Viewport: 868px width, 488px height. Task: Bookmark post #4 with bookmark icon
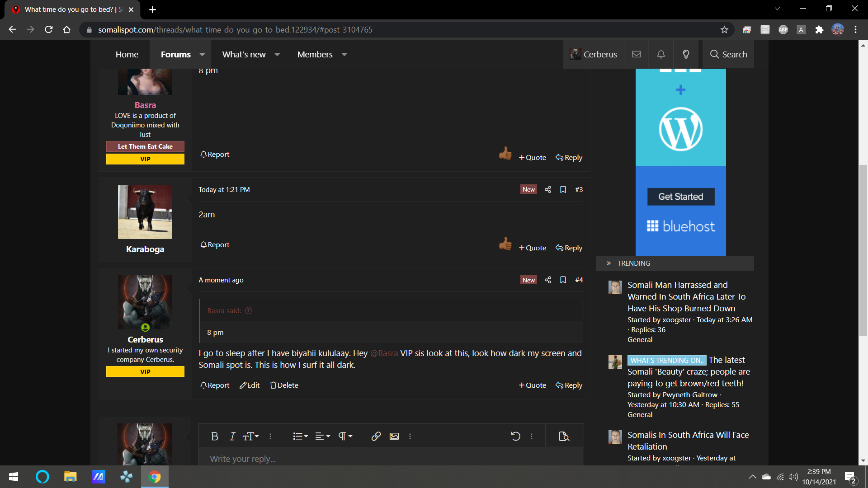[563, 280]
